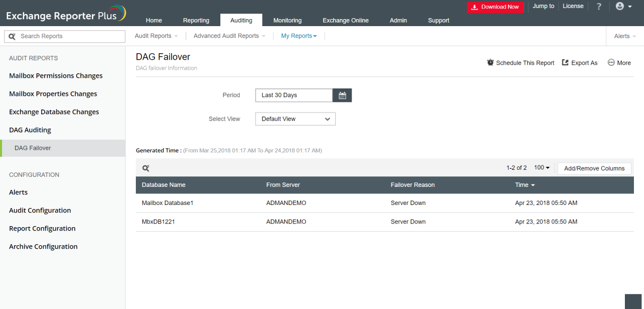Click the Failover Reason column header

(x=413, y=185)
